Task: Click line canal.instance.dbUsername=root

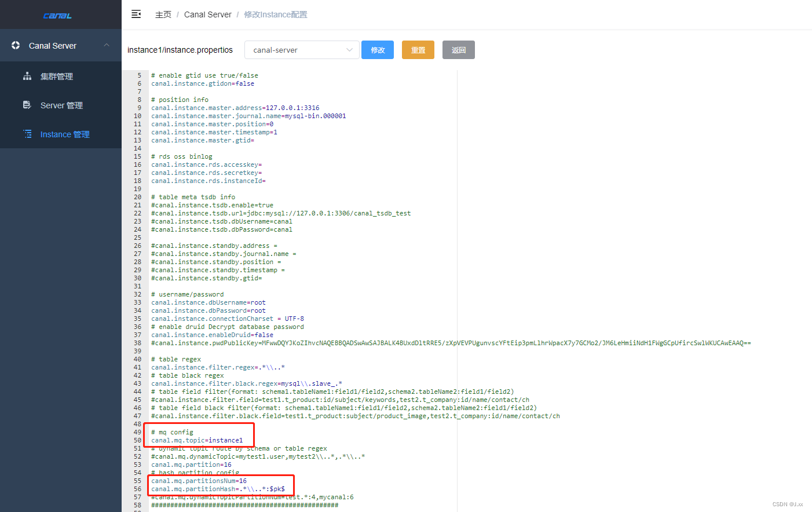Action: [209, 302]
